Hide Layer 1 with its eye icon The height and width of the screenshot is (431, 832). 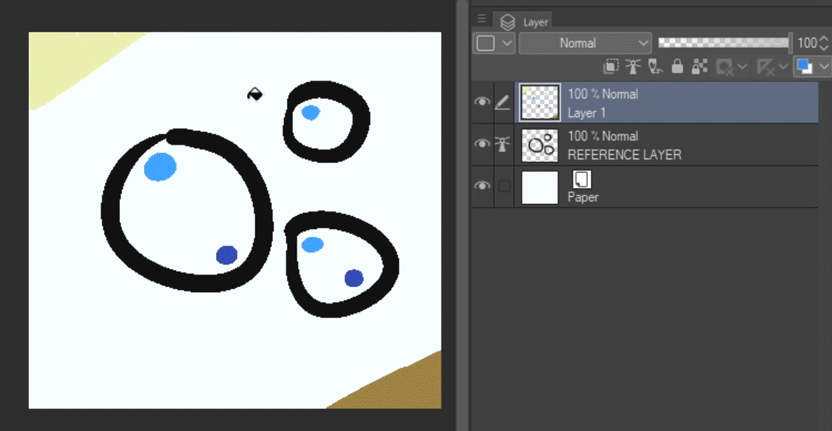click(482, 101)
